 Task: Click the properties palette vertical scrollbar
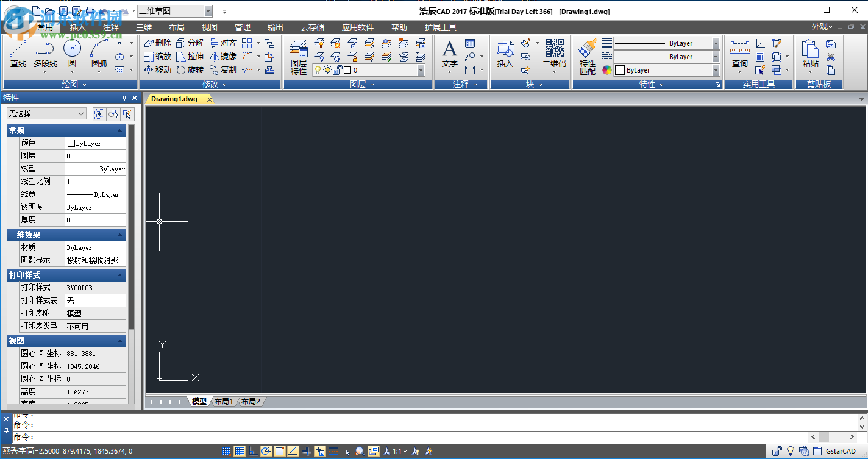click(x=131, y=226)
